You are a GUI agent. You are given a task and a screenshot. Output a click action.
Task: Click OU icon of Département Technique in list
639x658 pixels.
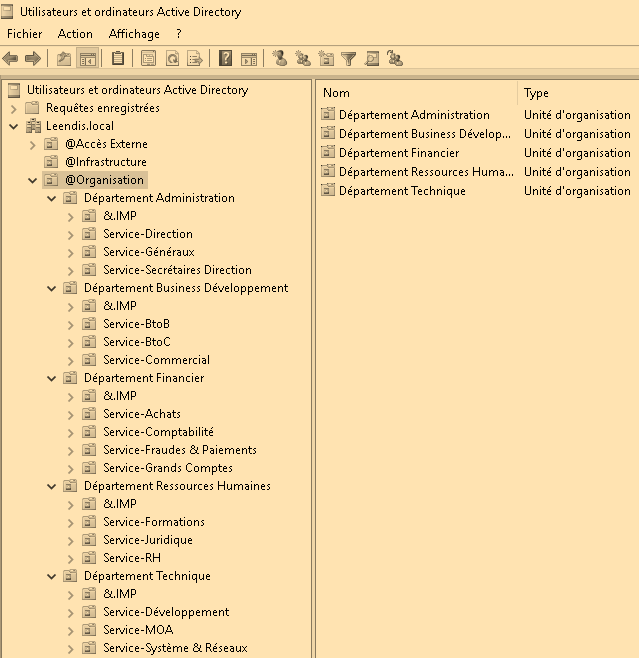click(328, 191)
